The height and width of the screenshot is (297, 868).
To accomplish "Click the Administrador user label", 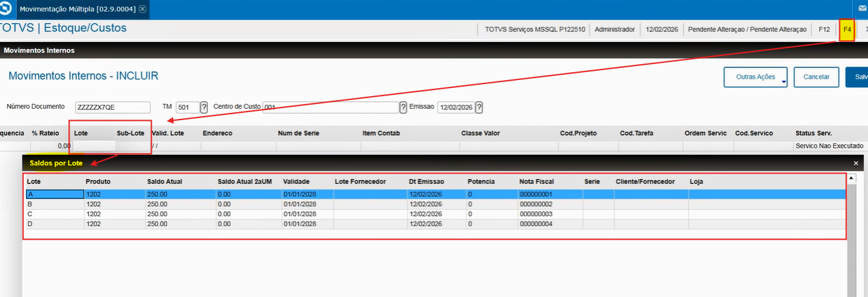I will (614, 30).
